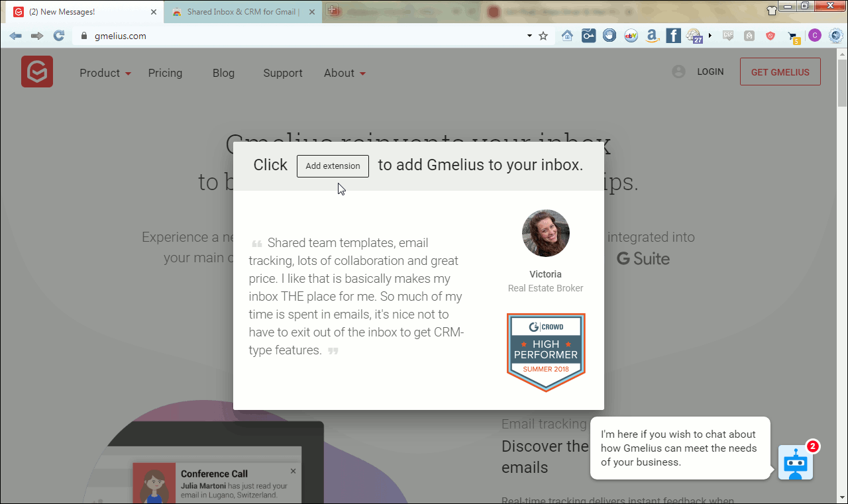Reload the page with refresh icon
Screen dimensions: 848x504
tap(59, 36)
